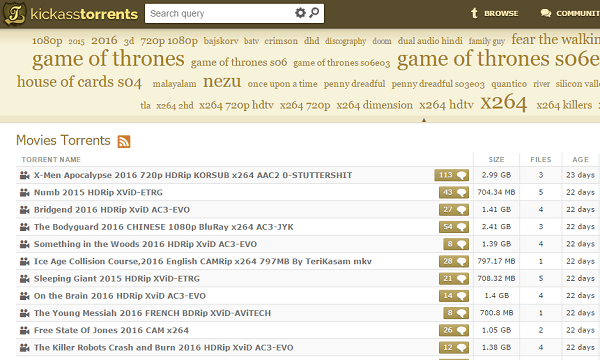The width and height of the screenshot is (600, 360).
Task: Click the '2.99 GB' size cell
Action: (496, 175)
